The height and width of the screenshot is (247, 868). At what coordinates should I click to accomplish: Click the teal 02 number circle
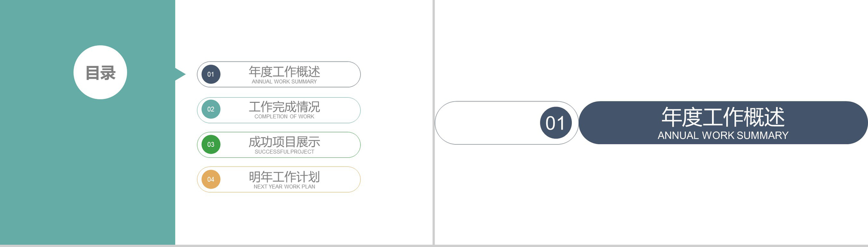pos(211,109)
